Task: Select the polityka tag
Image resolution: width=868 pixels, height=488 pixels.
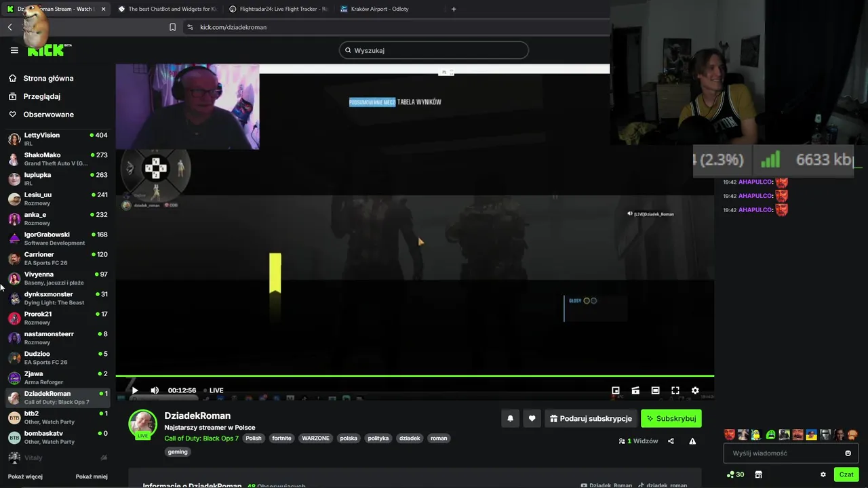Action: click(378, 439)
